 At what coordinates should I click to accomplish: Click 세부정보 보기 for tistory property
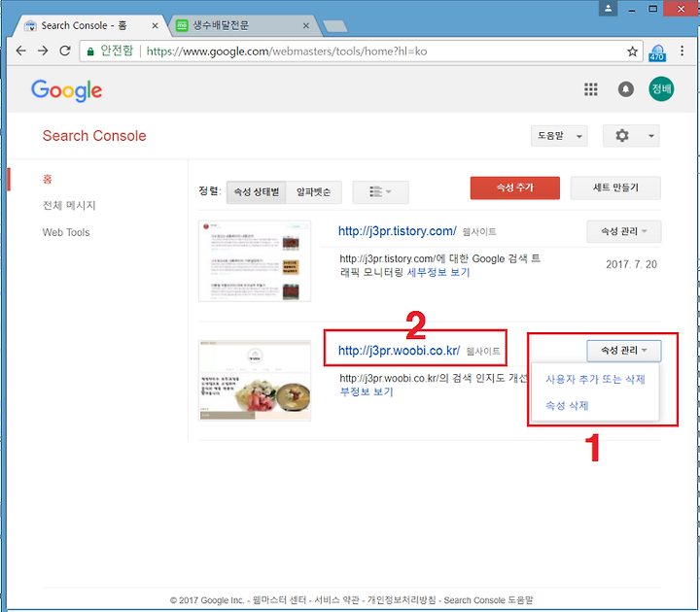click(x=438, y=272)
